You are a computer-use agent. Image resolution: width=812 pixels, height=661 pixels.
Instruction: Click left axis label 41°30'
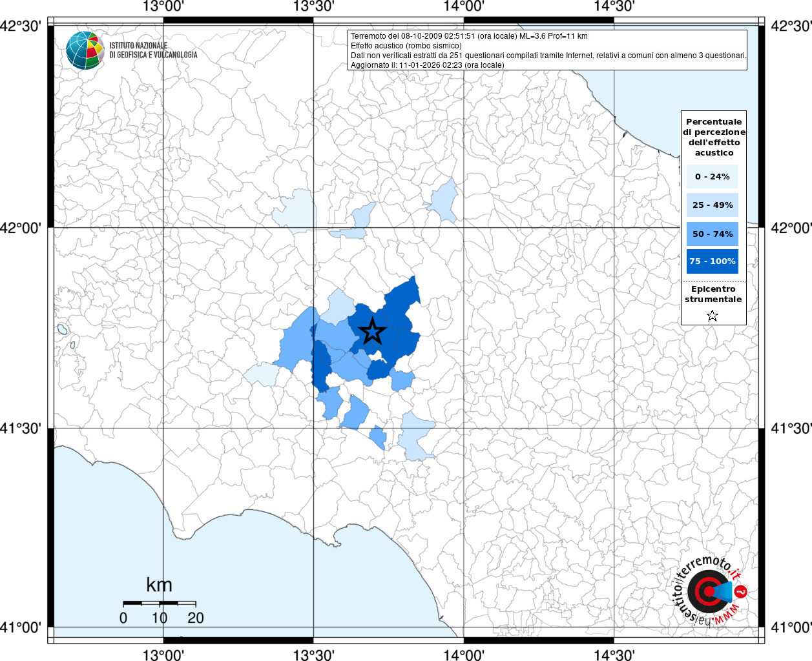click(21, 428)
